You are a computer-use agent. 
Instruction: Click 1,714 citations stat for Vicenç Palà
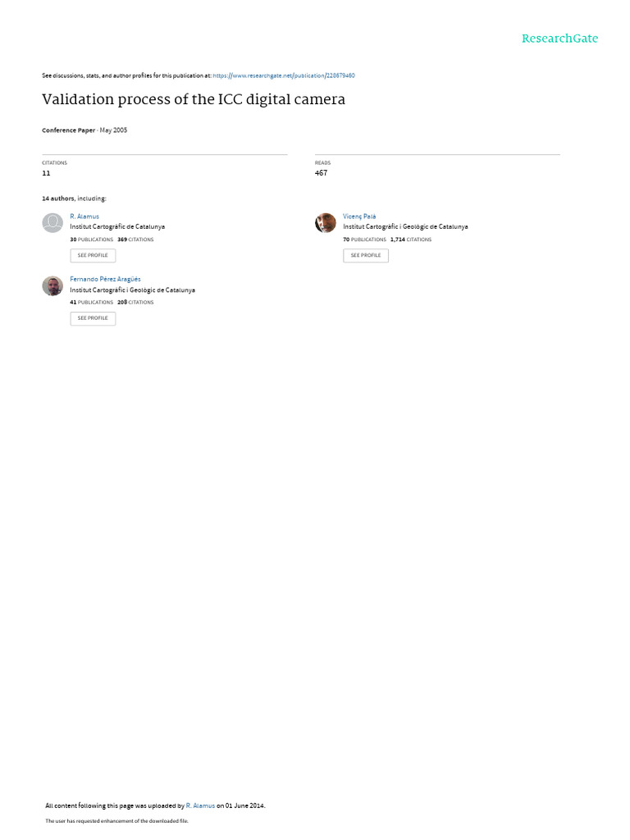(411, 240)
